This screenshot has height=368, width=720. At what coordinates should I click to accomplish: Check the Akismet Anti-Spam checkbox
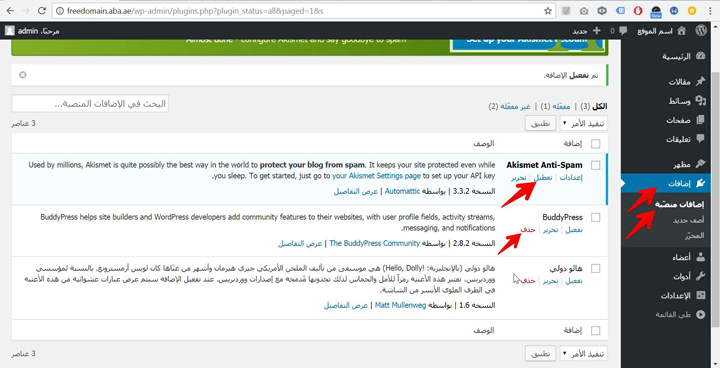(596, 165)
